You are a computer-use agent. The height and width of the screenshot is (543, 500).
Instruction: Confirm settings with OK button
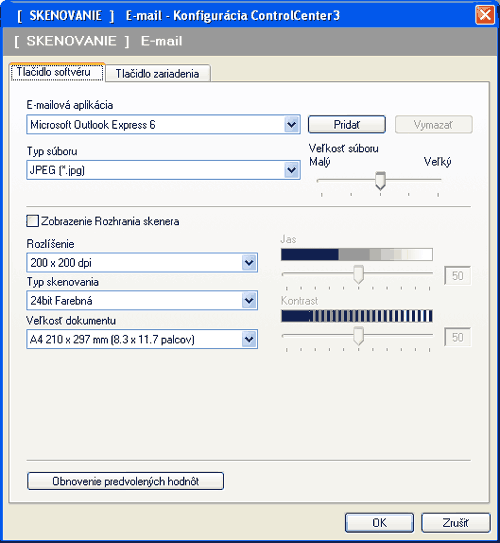click(x=380, y=523)
